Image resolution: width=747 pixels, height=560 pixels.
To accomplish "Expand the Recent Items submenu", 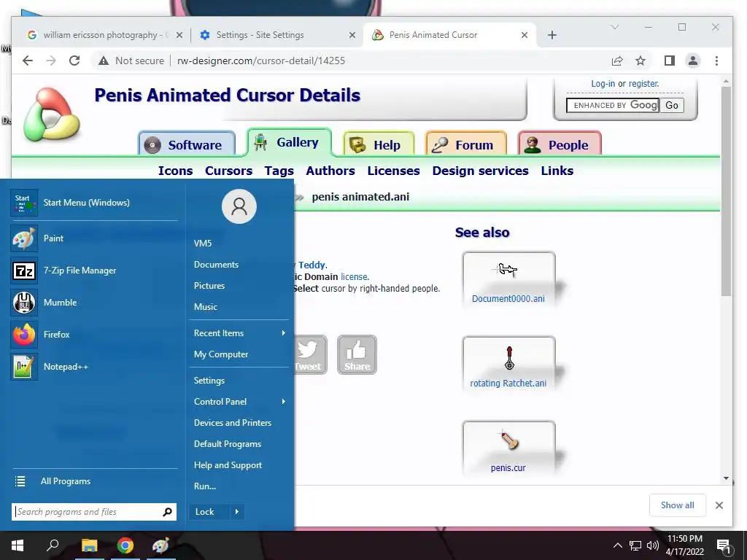I will [x=239, y=332].
